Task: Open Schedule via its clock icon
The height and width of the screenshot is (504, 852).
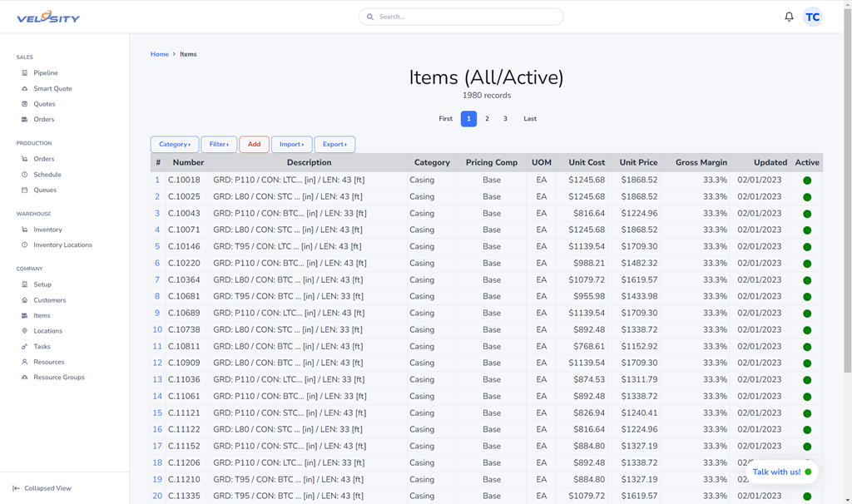Action: (25, 175)
